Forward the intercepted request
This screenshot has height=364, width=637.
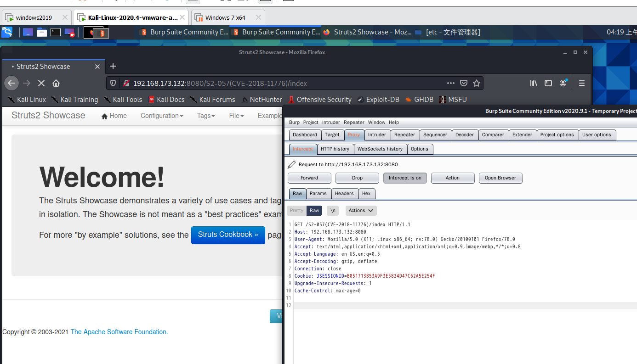pyautogui.click(x=309, y=178)
